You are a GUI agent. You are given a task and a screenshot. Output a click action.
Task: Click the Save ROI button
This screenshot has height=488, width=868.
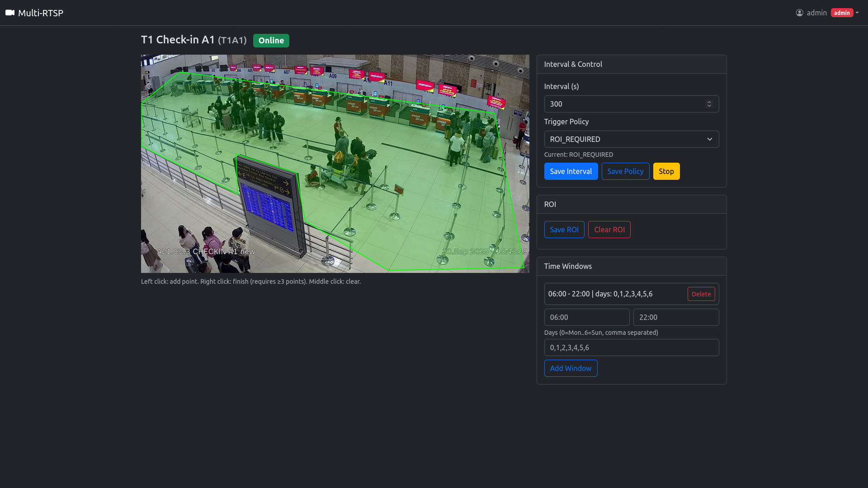click(x=564, y=230)
